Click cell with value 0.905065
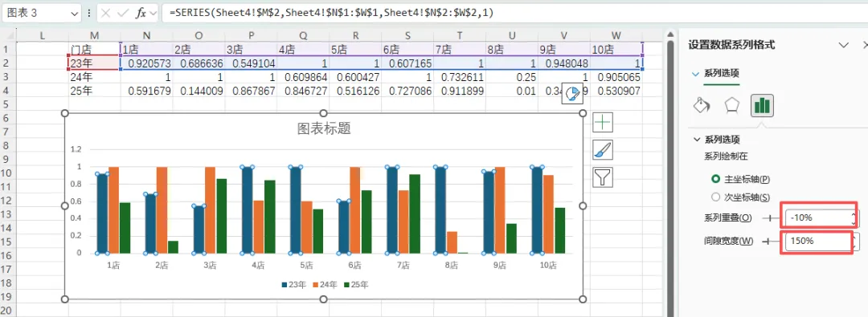Viewport: 868px width, 317px height. (x=616, y=77)
